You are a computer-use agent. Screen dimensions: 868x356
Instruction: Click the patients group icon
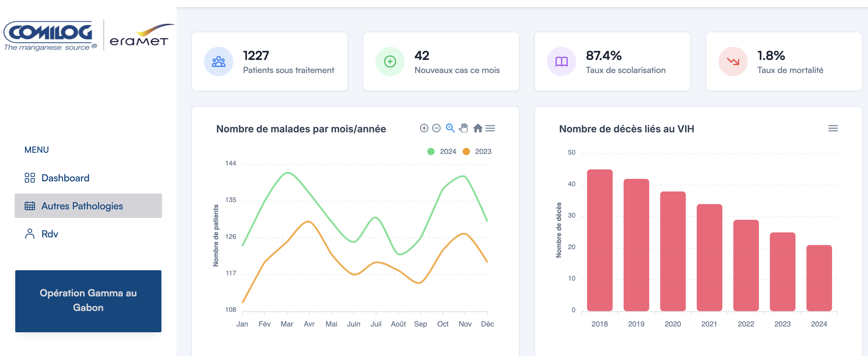coord(219,61)
